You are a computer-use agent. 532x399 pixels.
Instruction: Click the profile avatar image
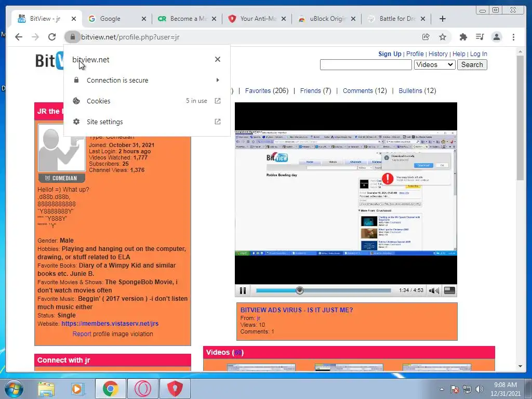click(61, 148)
